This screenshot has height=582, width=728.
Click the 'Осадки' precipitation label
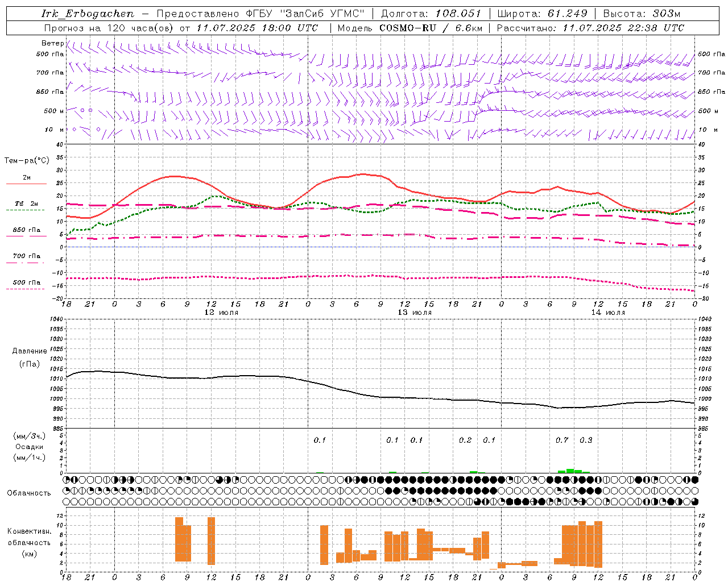coord(30,447)
